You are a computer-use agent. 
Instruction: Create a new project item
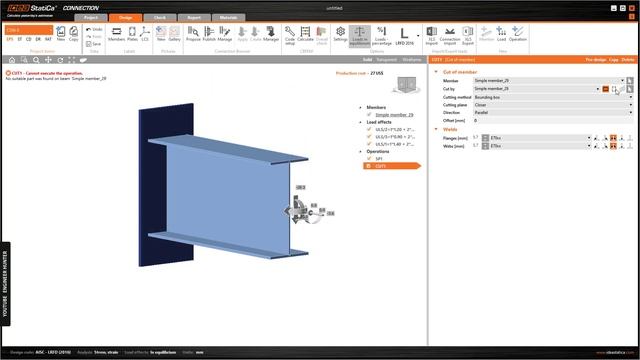click(x=61, y=33)
